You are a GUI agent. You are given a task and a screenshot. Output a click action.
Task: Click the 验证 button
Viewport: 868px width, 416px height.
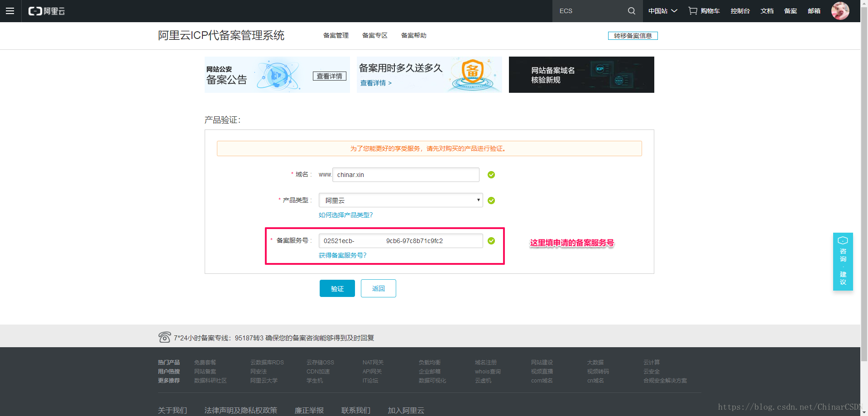tap(337, 288)
